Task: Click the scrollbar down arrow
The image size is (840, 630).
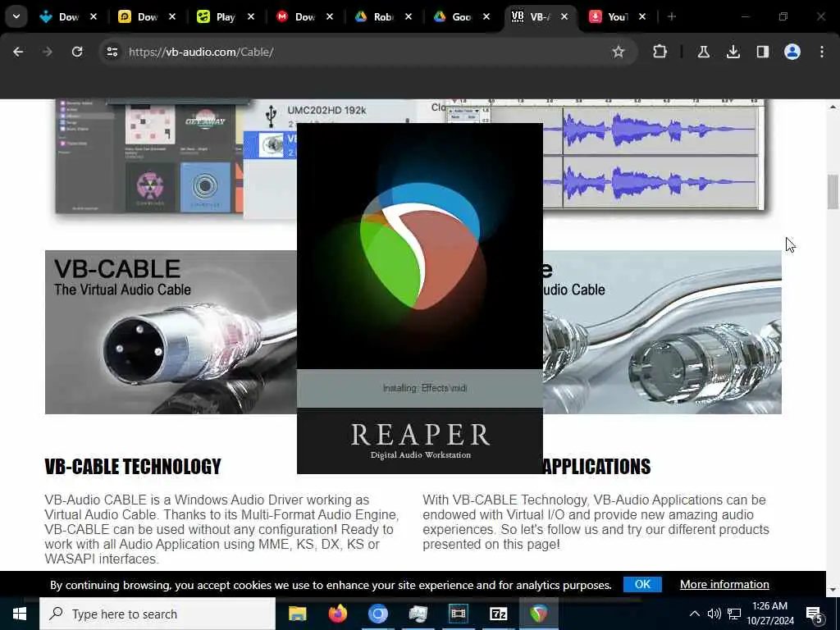Action: (x=833, y=590)
